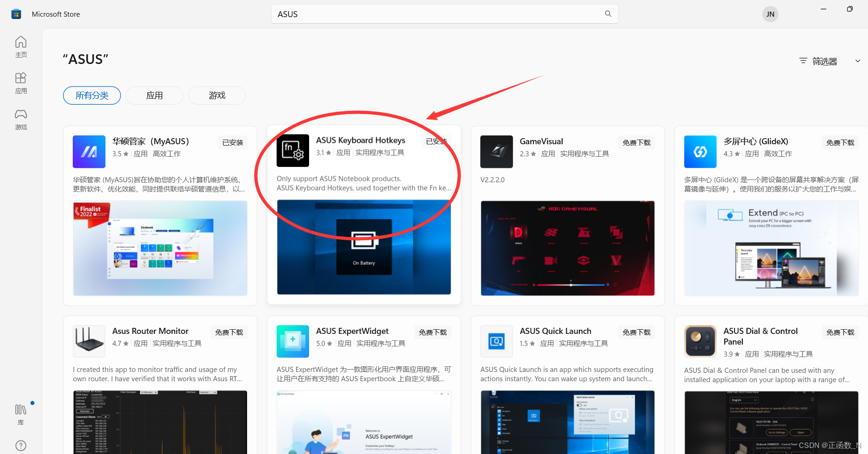Click the ASUS Quick Launch app icon
The width and height of the screenshot is (868, 454).
[496, 341]
